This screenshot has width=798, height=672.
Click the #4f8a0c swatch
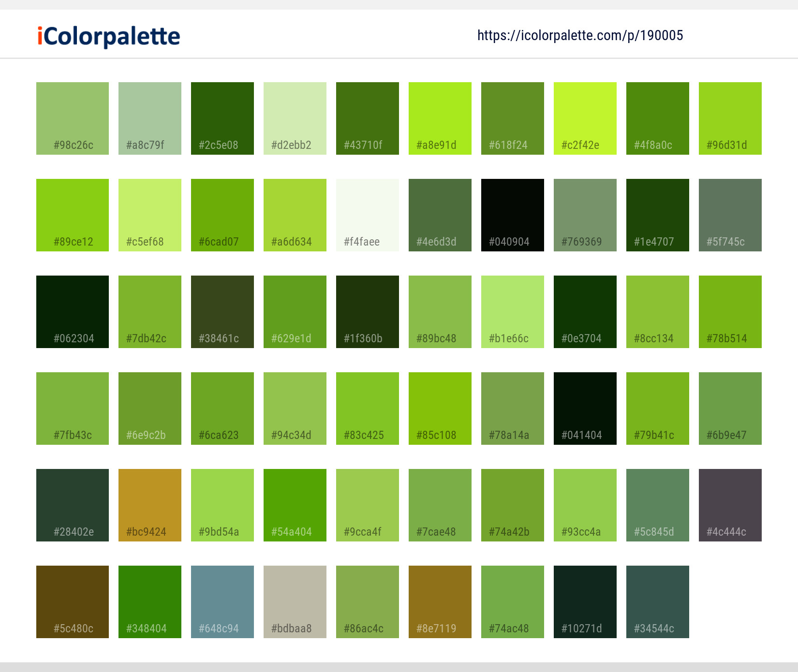[658, 118]
